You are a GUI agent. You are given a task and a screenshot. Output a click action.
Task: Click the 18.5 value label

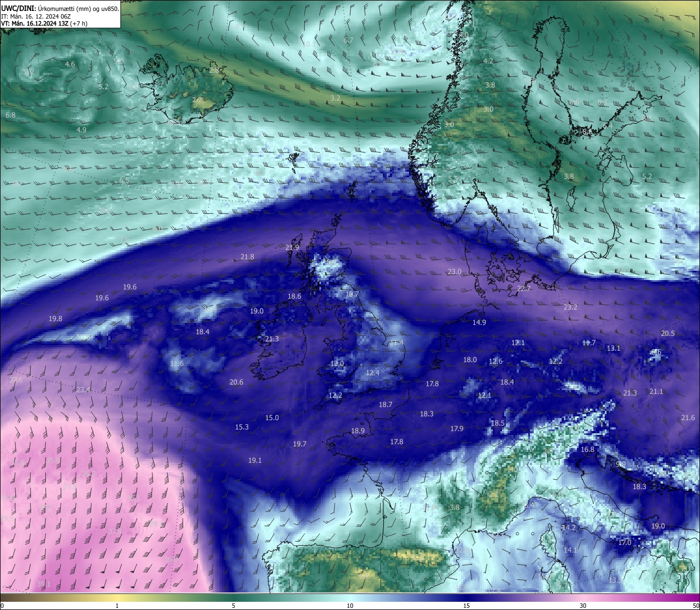[x=498, y=423]
